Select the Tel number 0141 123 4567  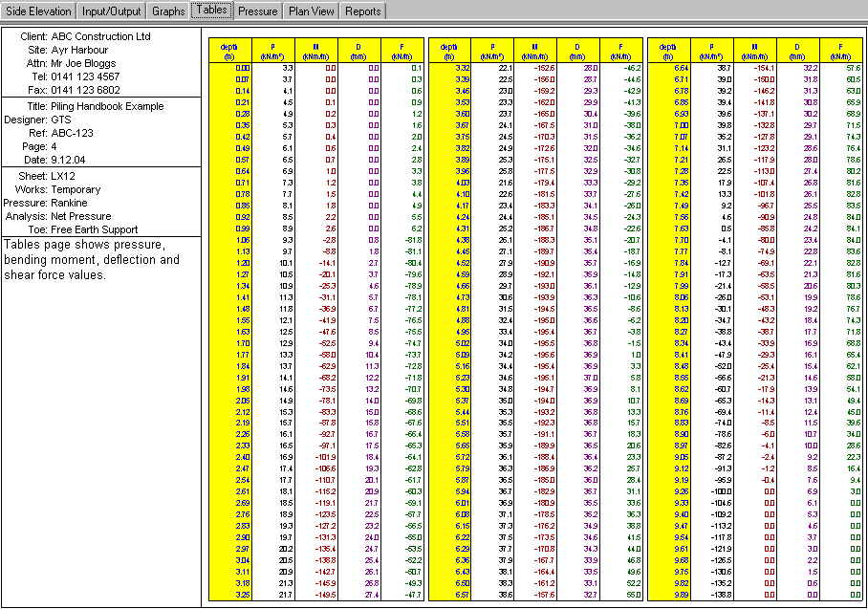point(86,76)
